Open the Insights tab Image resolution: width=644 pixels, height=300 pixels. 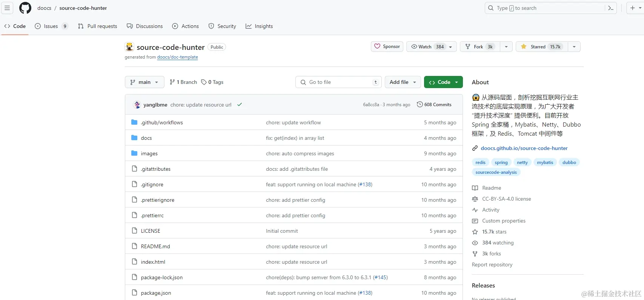pyautogui.click(x=259, y=26)
